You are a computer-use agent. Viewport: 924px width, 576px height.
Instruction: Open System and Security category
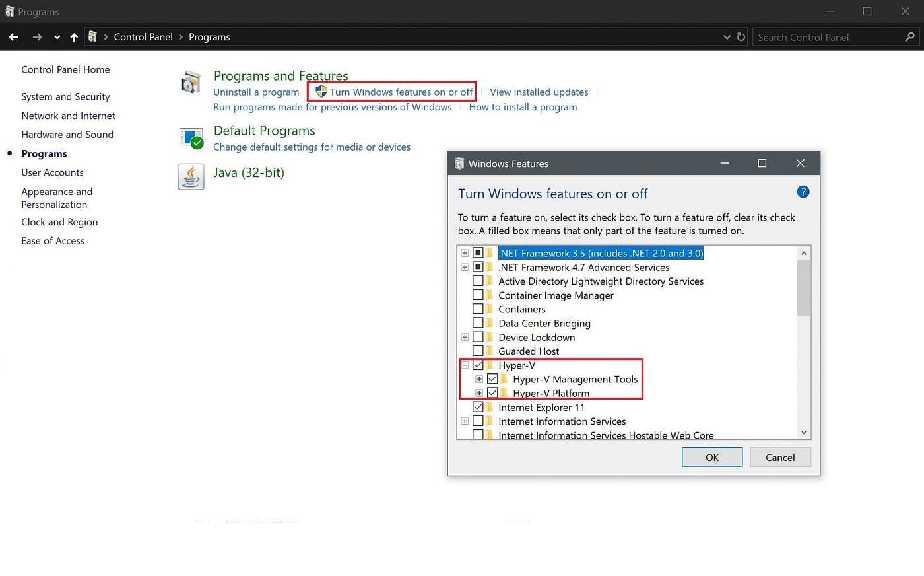pyautogui.click(x=65, y=96)
